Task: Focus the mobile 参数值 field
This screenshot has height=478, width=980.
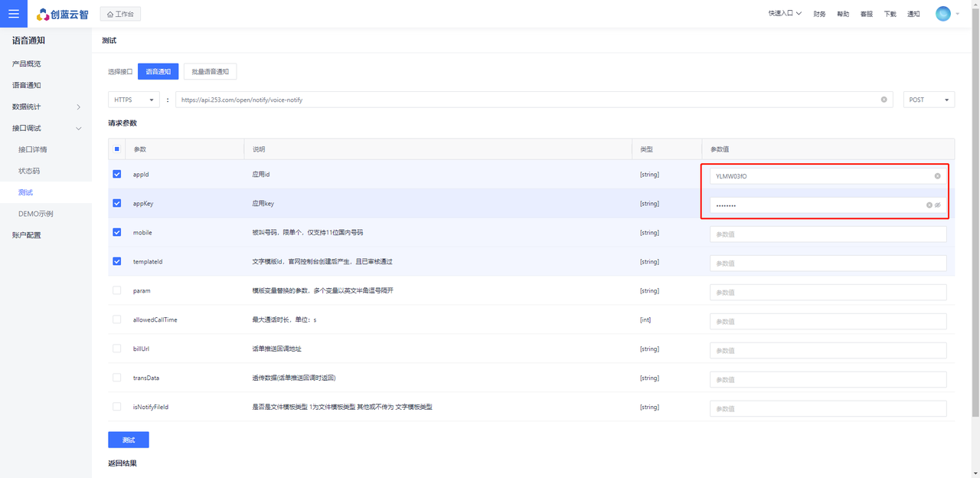Action: click(828, 234)
